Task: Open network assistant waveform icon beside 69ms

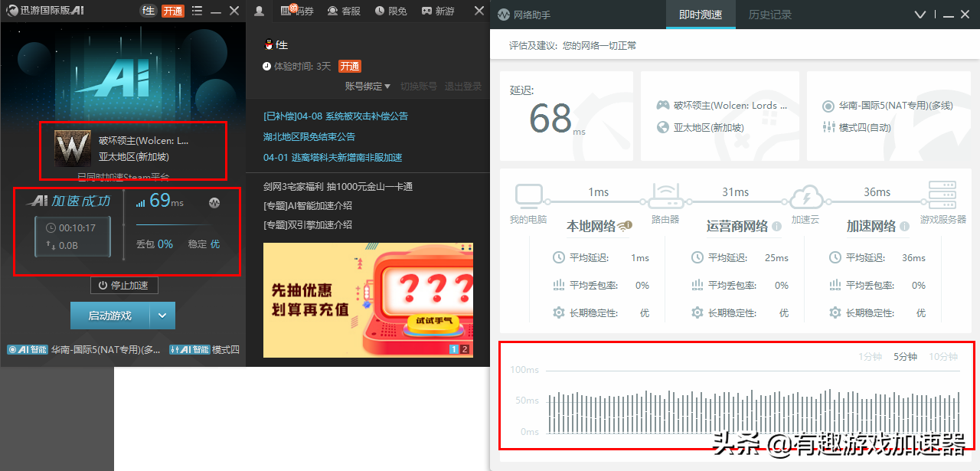Action: point(214,203)
